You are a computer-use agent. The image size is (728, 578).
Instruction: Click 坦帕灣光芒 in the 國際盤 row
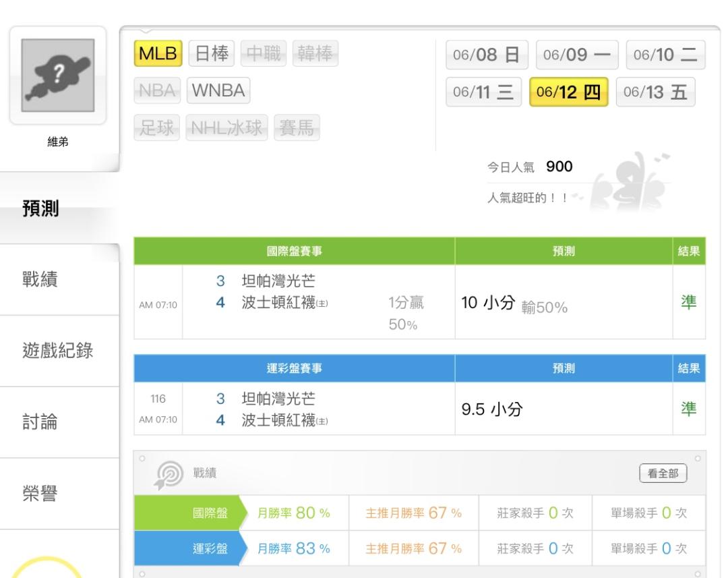[x=278, y=281]
